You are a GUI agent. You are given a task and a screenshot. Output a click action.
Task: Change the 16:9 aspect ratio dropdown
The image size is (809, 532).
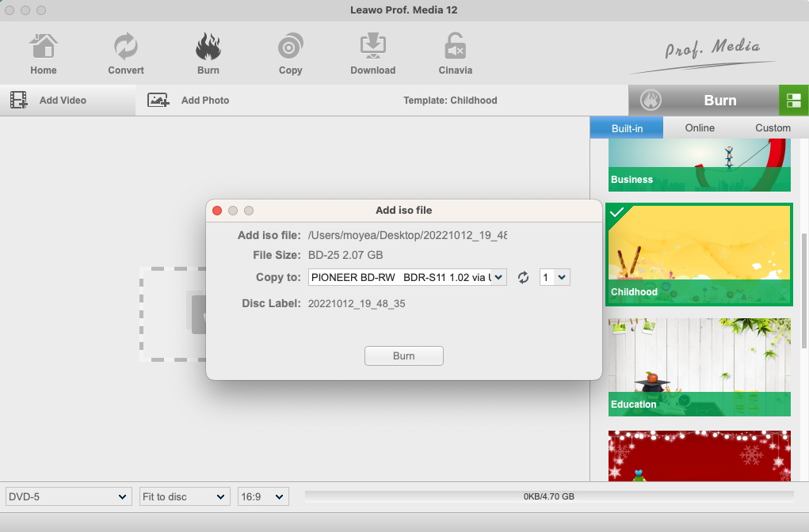pyautogui.click(x=263, y=496)
